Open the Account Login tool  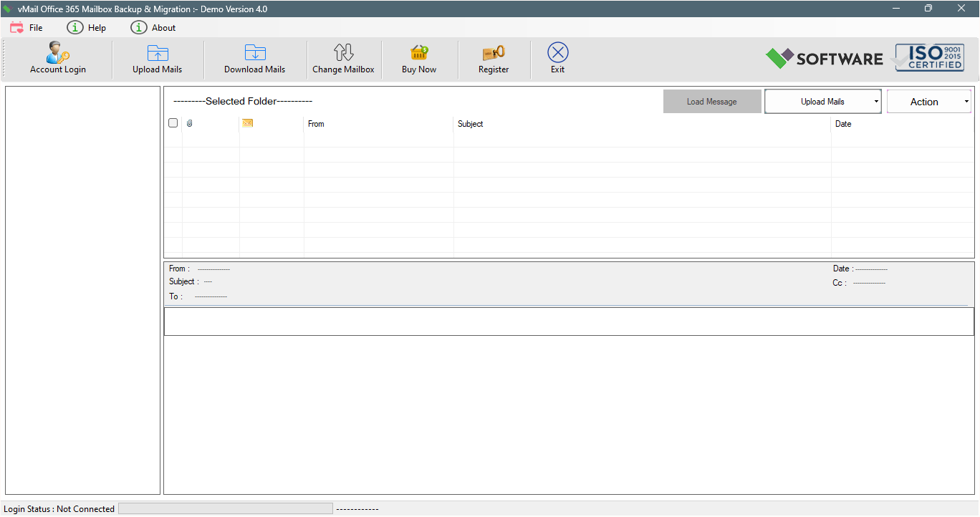point(58,59)
